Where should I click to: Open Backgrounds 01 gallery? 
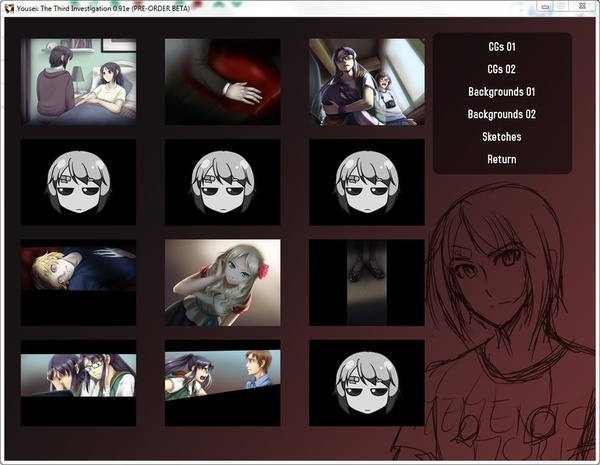point(502,92)
